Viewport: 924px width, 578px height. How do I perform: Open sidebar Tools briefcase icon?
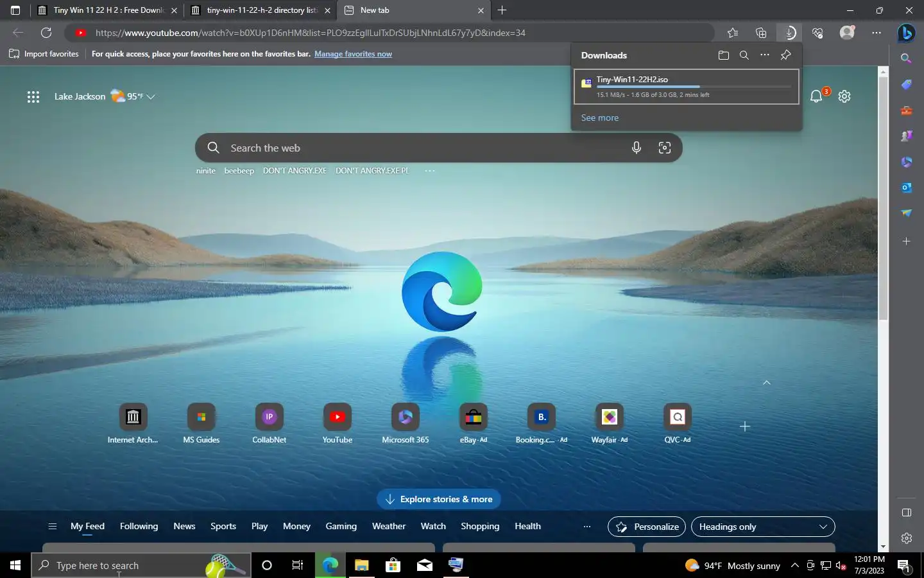(906, 110)
